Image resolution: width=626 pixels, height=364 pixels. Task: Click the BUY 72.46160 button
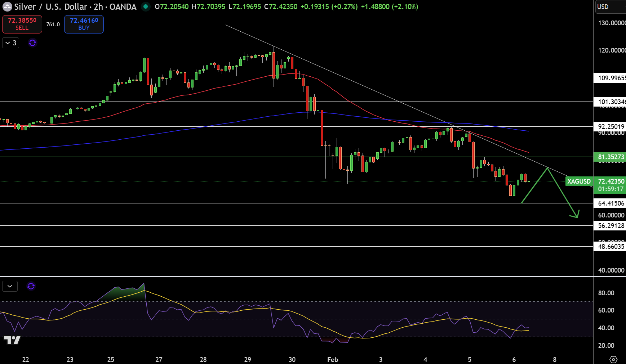(84, 24)
